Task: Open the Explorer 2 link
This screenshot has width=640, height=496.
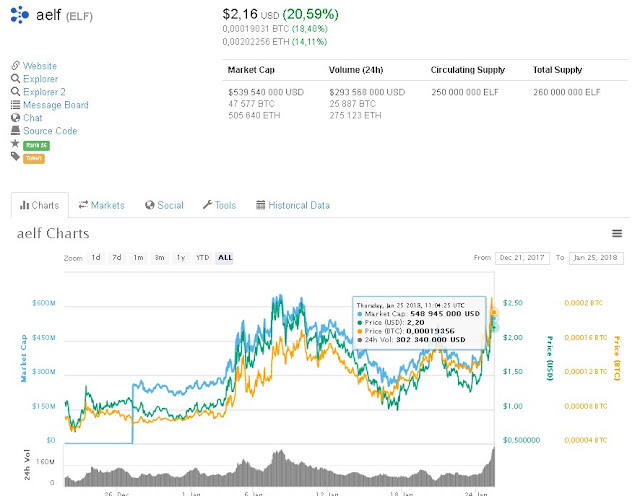Action: click(x=44, y=92)
